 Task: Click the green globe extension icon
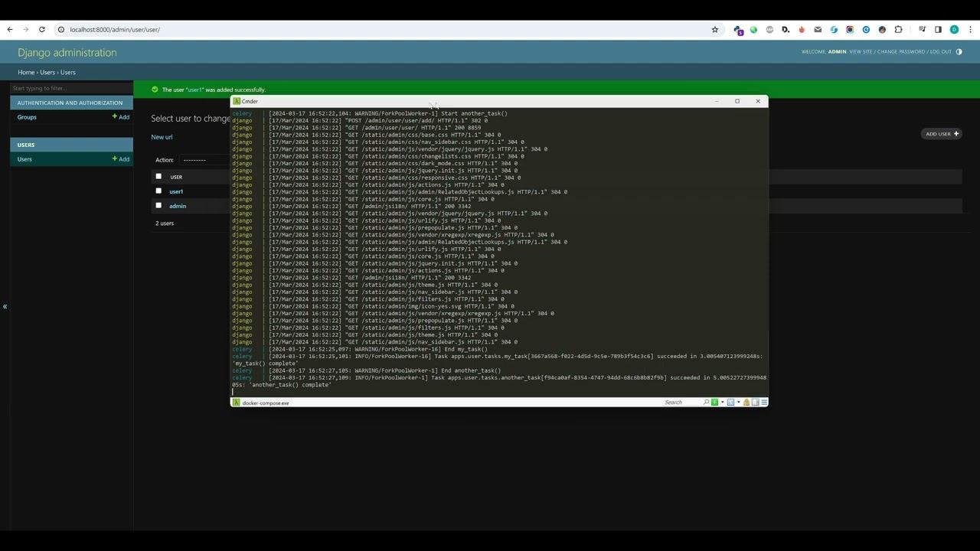pyautogui.click(x=753, y=30)
